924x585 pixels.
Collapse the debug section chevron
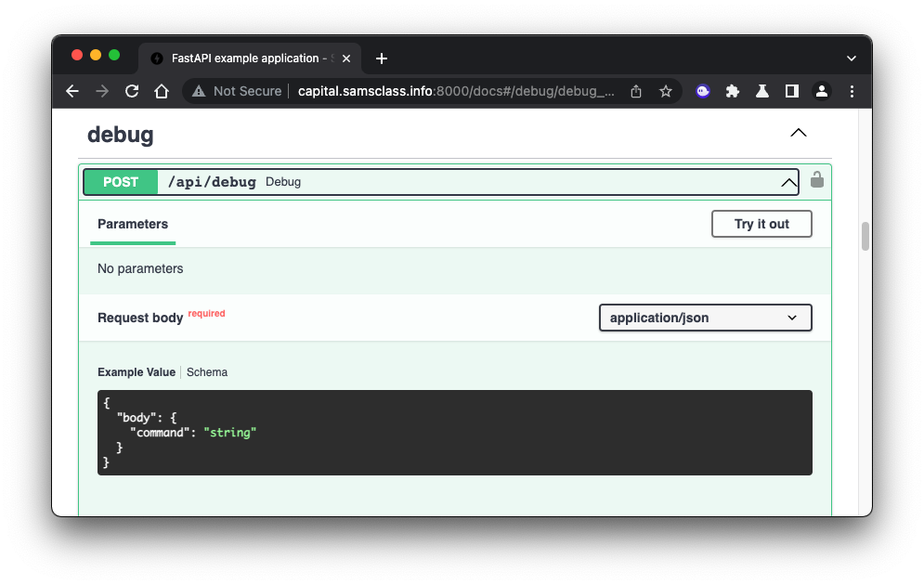pyautogui.click(x=798, y=134)
